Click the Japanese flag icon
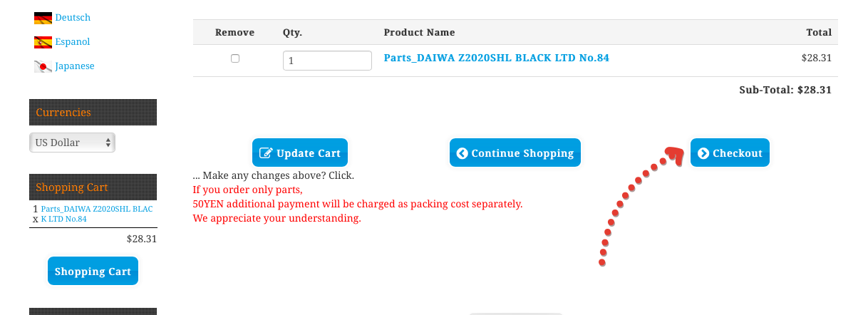The image size is (868, 315). click(x=43, y=66)
